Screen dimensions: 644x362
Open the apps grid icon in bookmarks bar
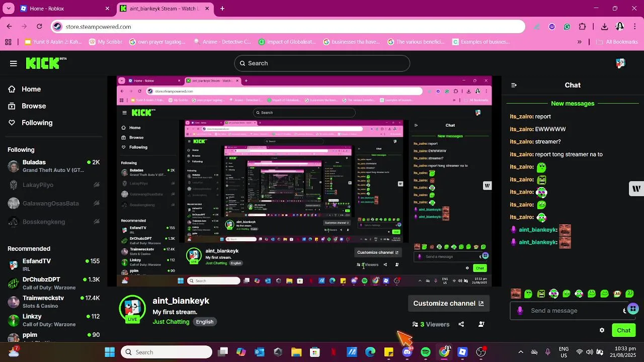pyautogui.click(x=8, y=42)
